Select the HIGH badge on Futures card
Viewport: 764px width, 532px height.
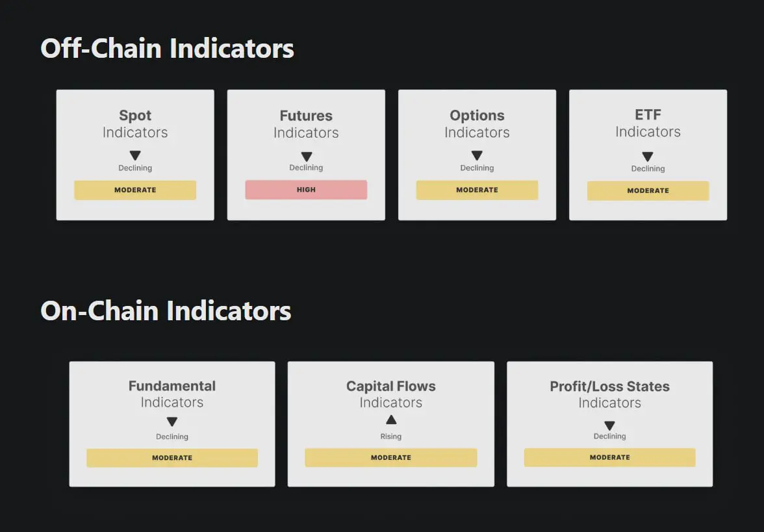tap(306, 190)
